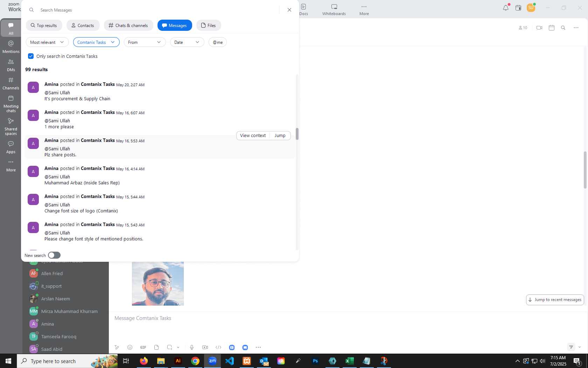588x368 pixels.
Task: Click the chat window vertical scrollbar
Action: (x=585, y=170)
